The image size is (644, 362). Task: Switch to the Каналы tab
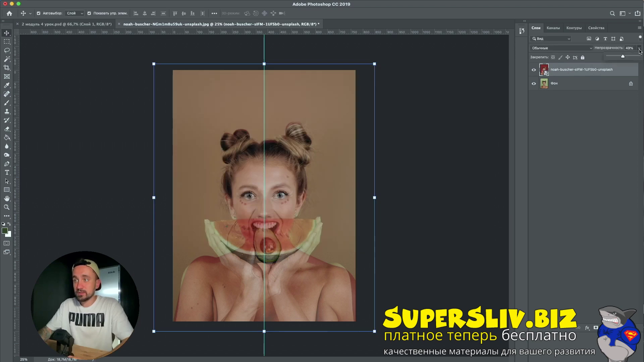[x=553, y=28]
